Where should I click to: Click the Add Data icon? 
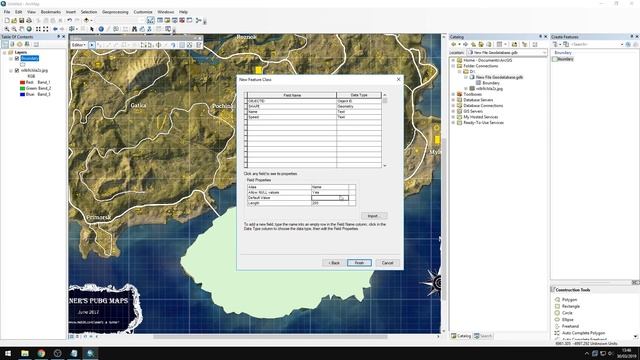click(86, 20)
